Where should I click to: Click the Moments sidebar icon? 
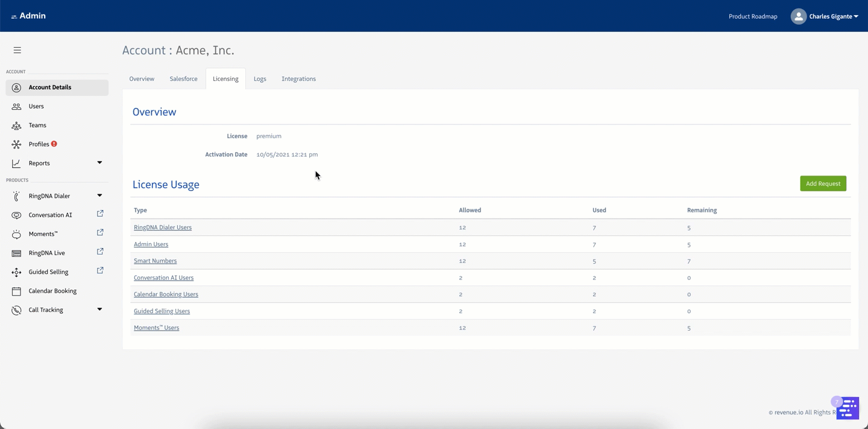click(16, 234)
